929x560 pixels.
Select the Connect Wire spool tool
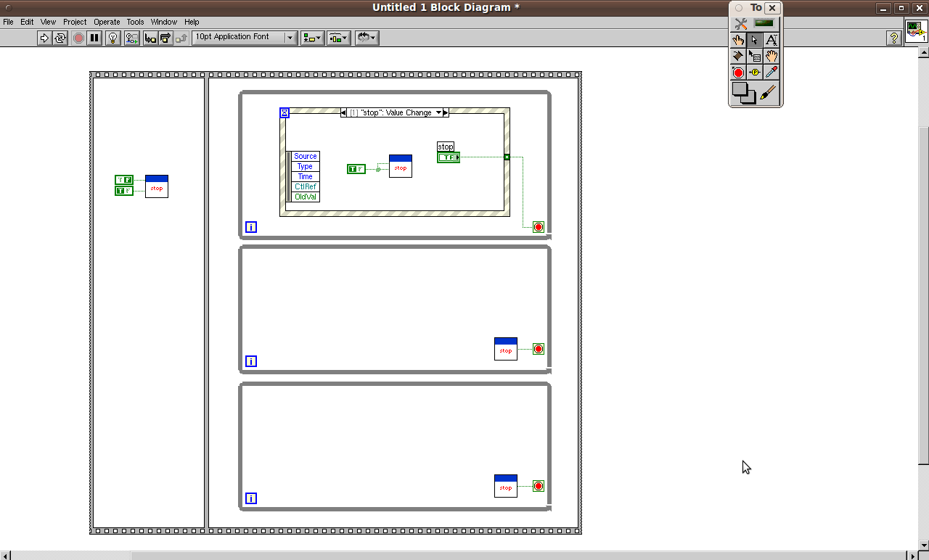click(x=738, y=56)
